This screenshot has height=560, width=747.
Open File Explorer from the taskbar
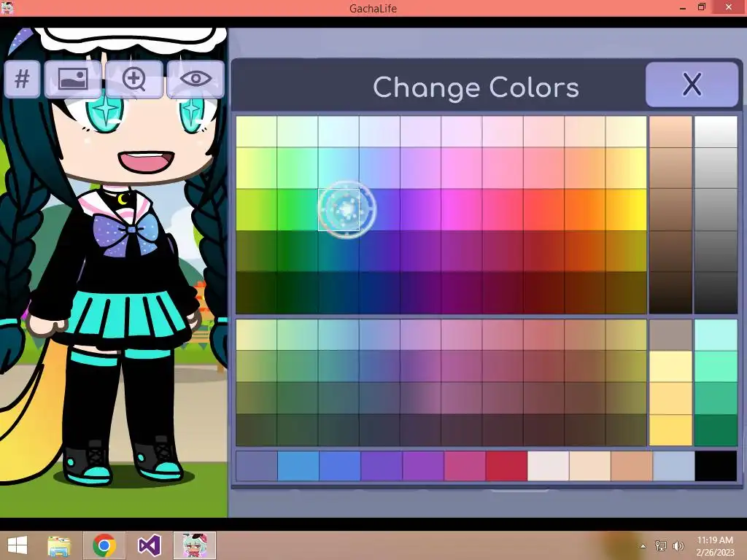click(x=59, y=545)
